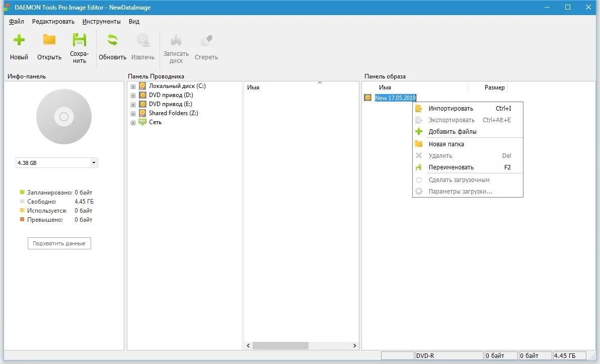Expand the Локальный диск (C:) tree node
Image resolution: width=600 pixels, height=364 pixels.
click(x=132, y=85)
